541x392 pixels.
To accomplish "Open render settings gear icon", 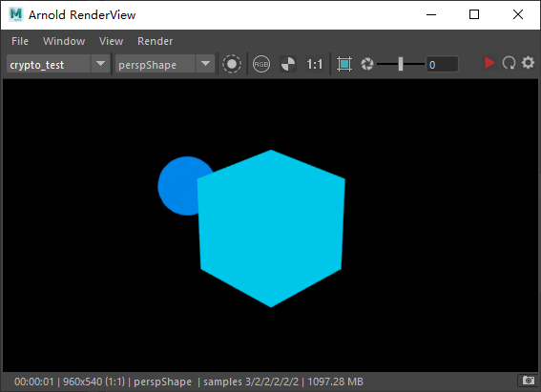I will [x=528, y=63].
